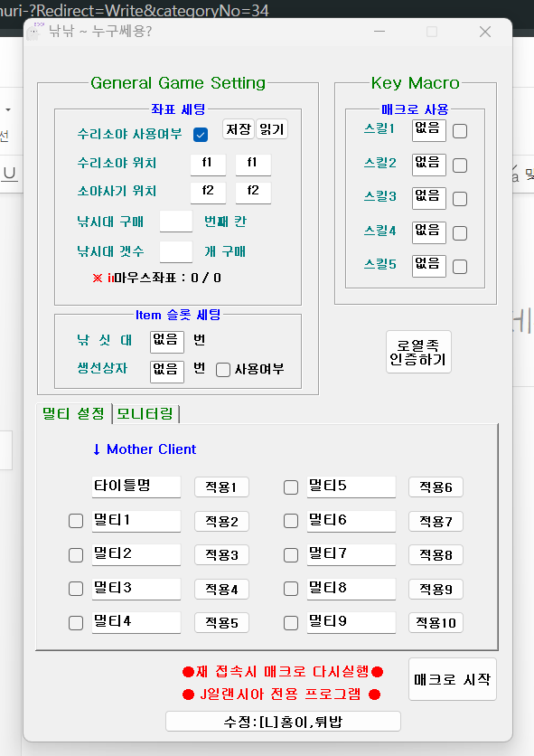Click the 멀티2 title field

pyautogui.click(x=136, y=555)
